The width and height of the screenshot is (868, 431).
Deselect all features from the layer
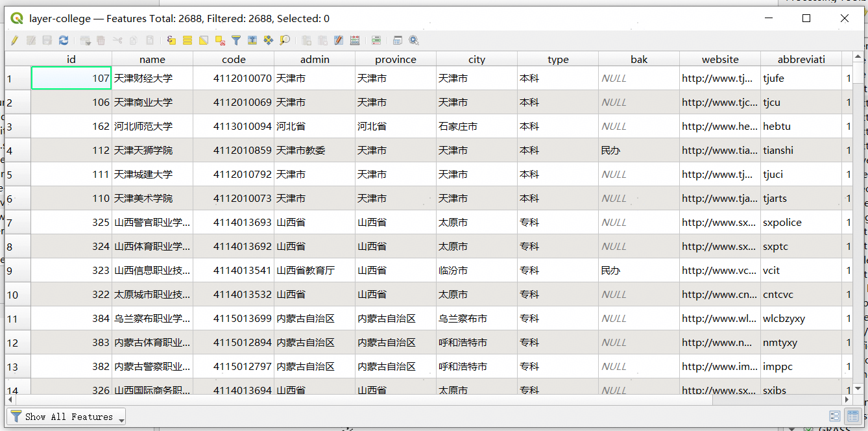(220, 40)
